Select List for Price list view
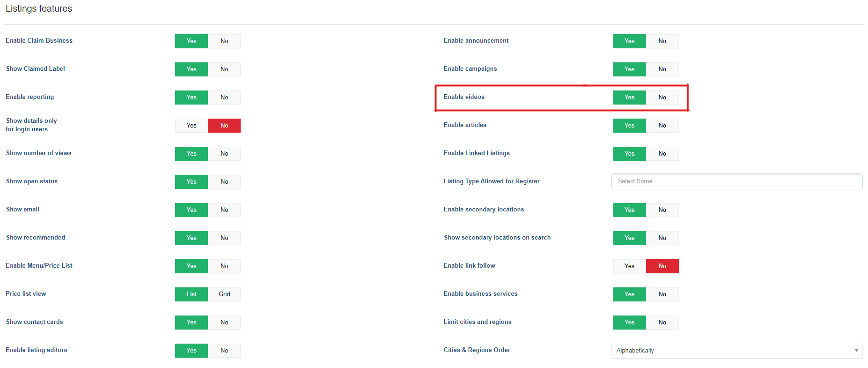 (191, 294)
